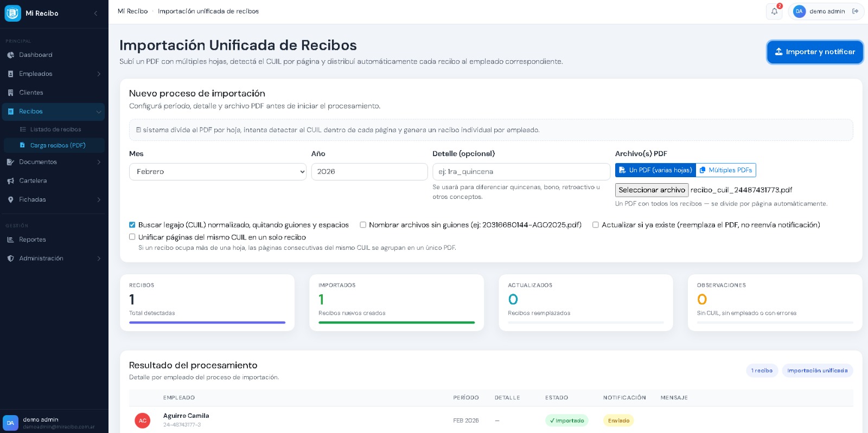Image resolution: width=868 pixels, height=433 pixels.
Task: Click the Clientes building icon
Action: coord(10,93)
